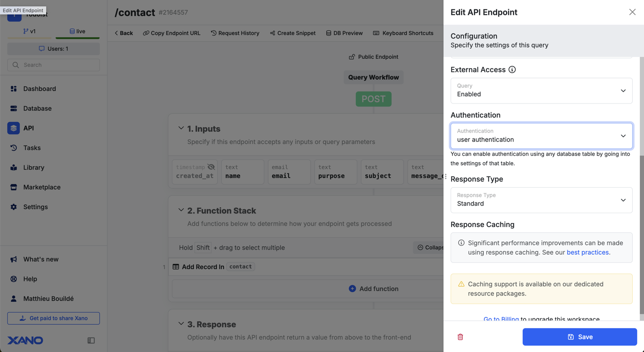Open the Response Type dropdown
The height and width of the screenshot is (352, 644).
[x=541, y=200]
